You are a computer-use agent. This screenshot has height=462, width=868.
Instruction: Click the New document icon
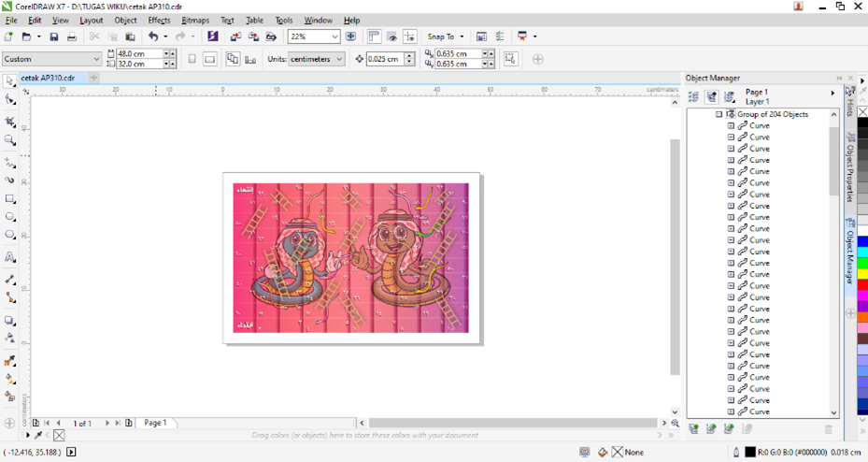point(8,36)
